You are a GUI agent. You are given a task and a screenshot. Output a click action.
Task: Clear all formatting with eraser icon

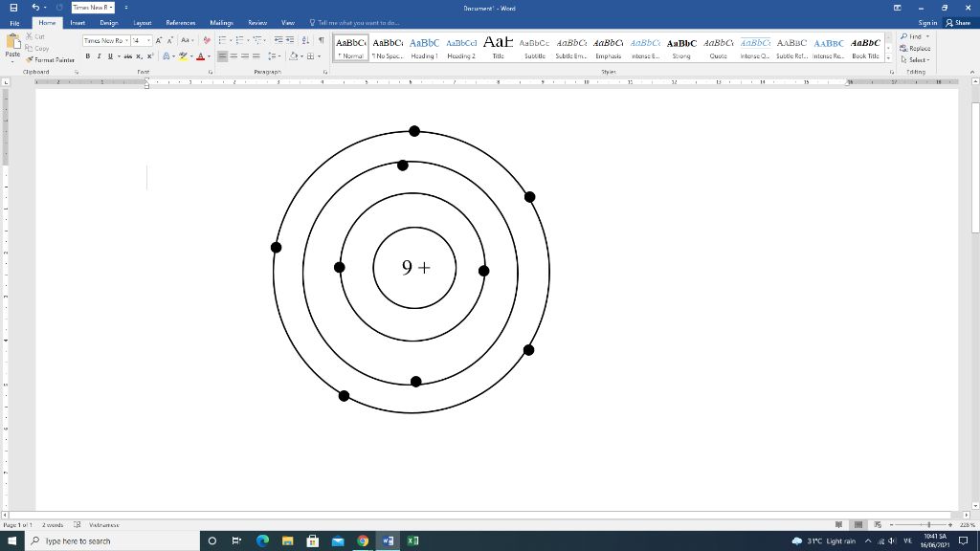click(207, 40)
